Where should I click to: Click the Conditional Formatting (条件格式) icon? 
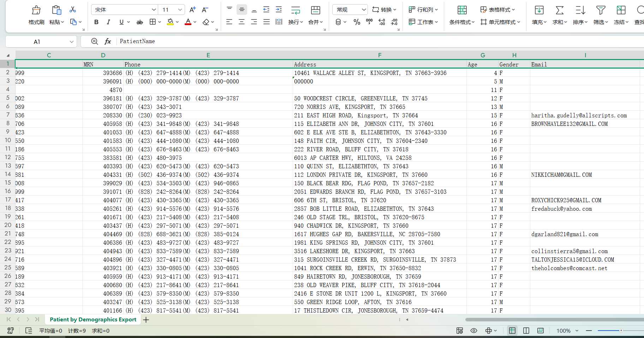pos(462,10)
